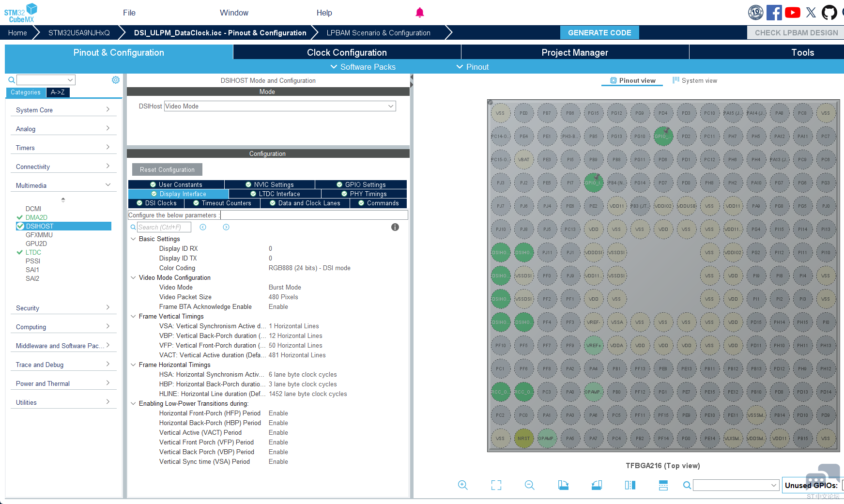Go to Home in the breadcrumb
This screenshot has height=504, width=844.
click(17, 32)
